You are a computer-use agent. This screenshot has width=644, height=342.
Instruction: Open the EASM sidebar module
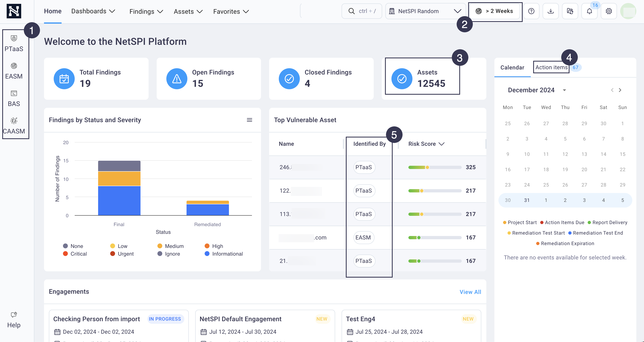click(x=14, y=71)
